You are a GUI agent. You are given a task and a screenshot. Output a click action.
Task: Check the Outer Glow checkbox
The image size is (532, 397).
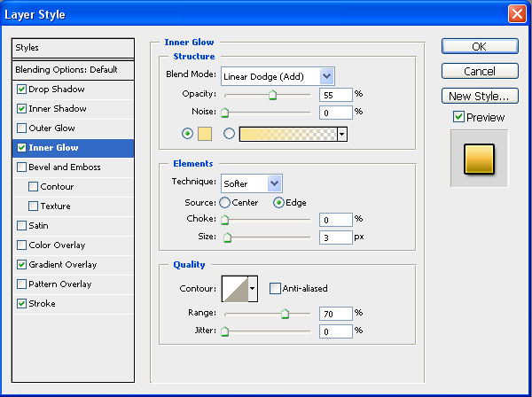pos(21,128)
